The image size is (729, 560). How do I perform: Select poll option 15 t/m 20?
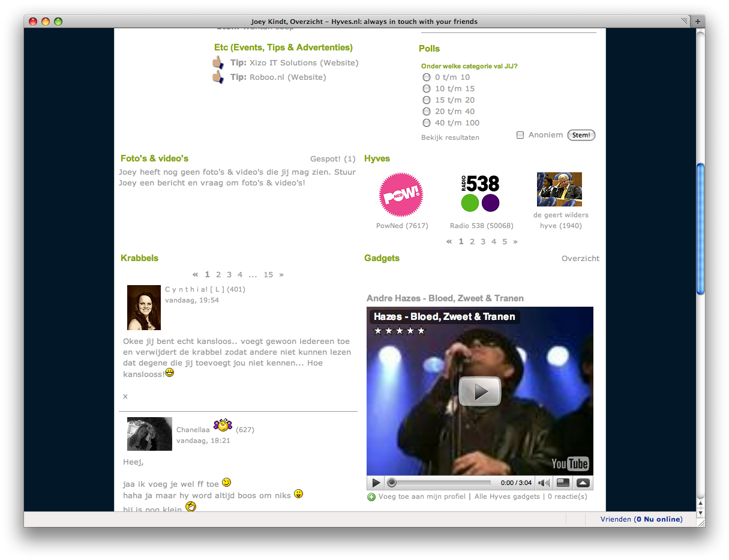[x=427, y=100]
